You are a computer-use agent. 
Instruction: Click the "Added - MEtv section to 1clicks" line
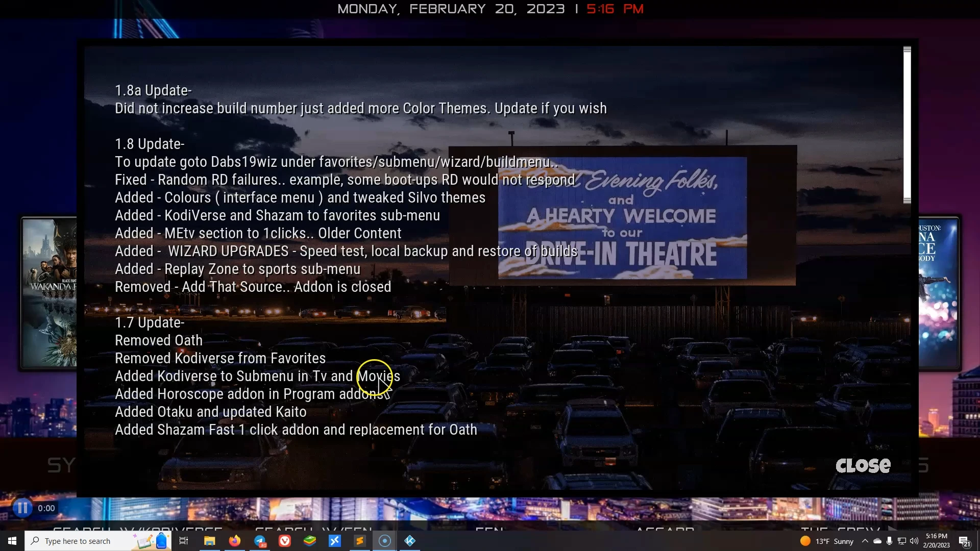point(258,234)
